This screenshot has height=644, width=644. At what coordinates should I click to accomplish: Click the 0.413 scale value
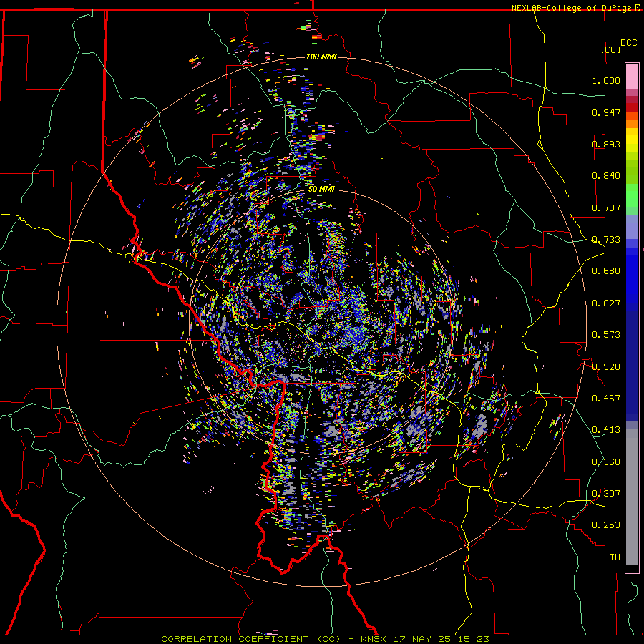tap(606, 430)
